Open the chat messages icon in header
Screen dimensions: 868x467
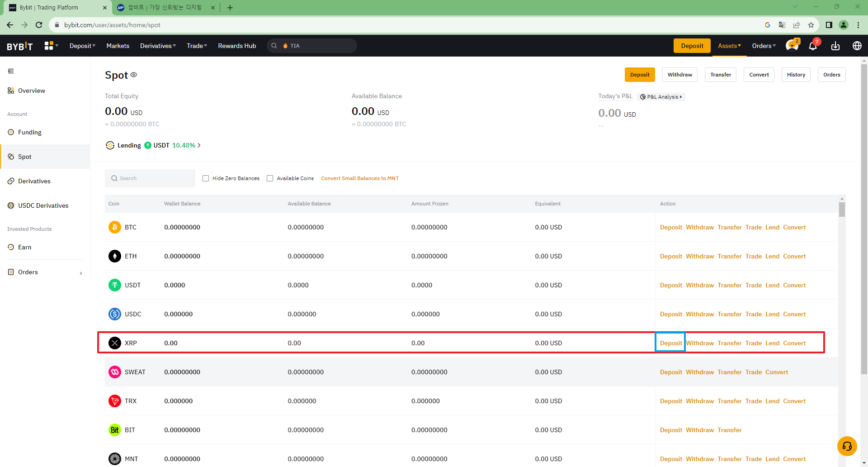coord(792,46)
